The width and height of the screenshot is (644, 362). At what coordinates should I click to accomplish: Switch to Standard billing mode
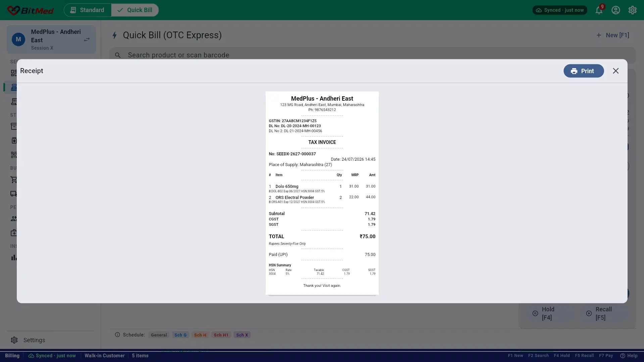pos(87,10)
